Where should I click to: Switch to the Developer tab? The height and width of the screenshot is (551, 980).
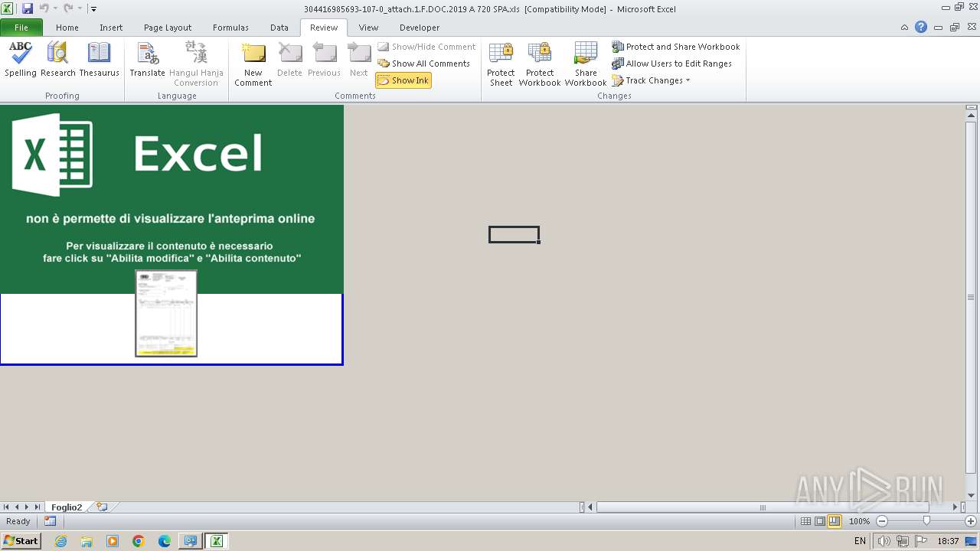(420, 28)
